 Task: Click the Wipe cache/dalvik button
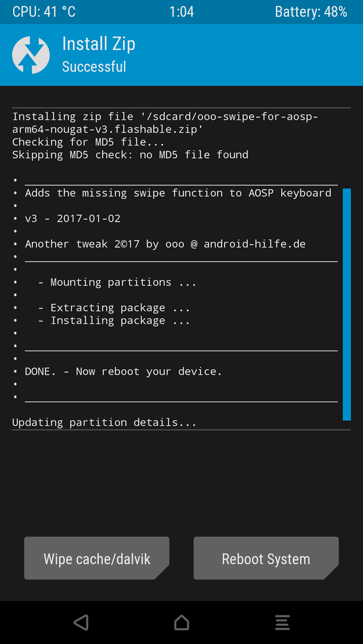point(97,558)
